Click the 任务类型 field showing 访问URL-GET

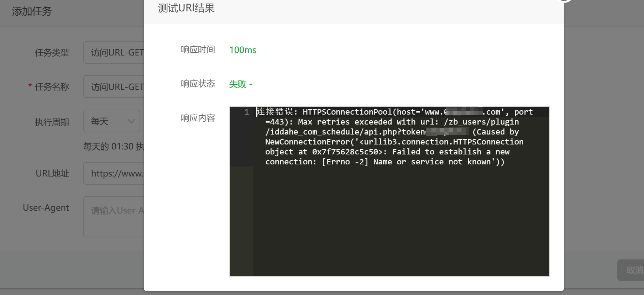click(x=114, y=52)
